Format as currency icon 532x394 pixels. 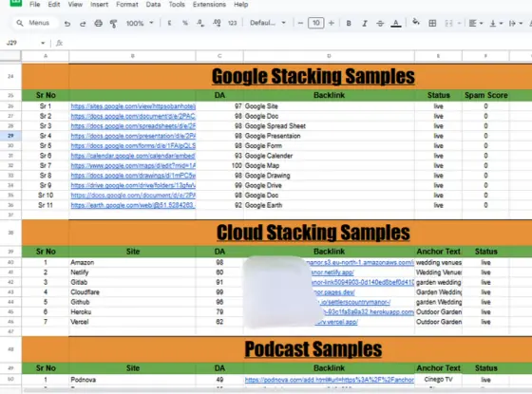coord(169,23)
